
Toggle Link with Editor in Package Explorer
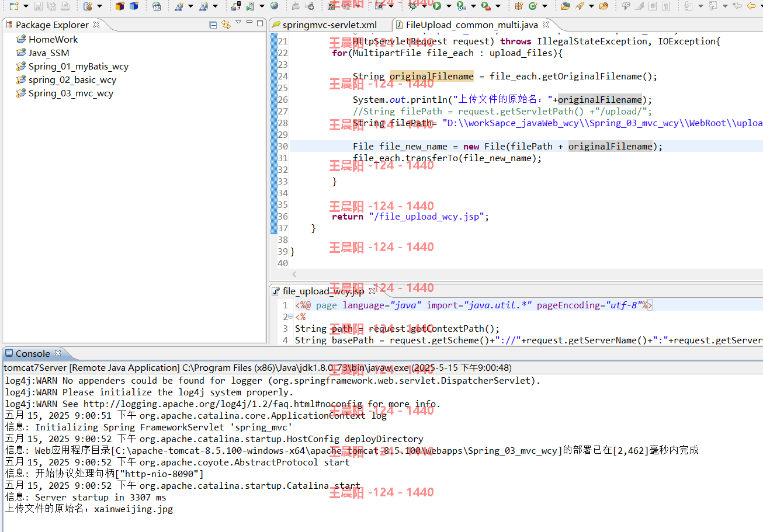pos(226,25)
